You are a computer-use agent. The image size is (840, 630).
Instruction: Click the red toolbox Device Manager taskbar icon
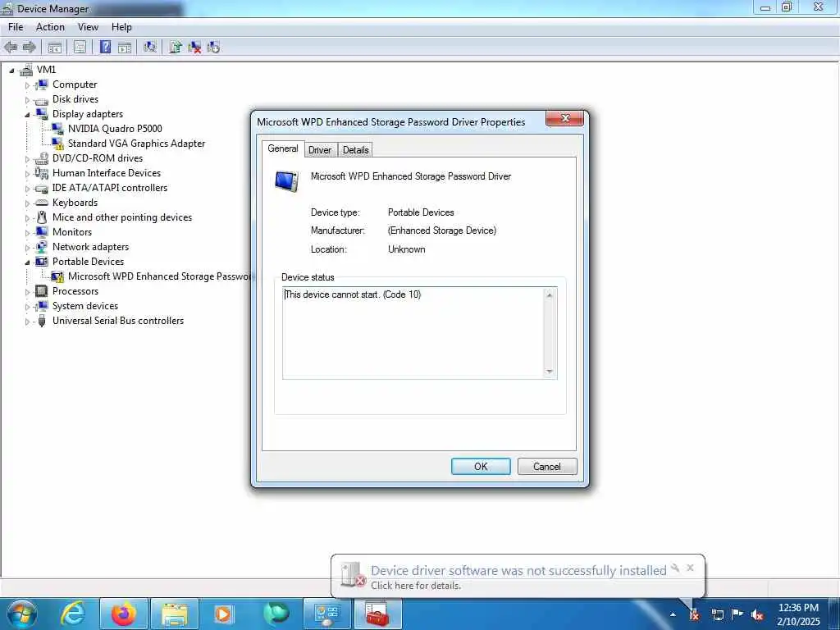click(x=377, y=614)
